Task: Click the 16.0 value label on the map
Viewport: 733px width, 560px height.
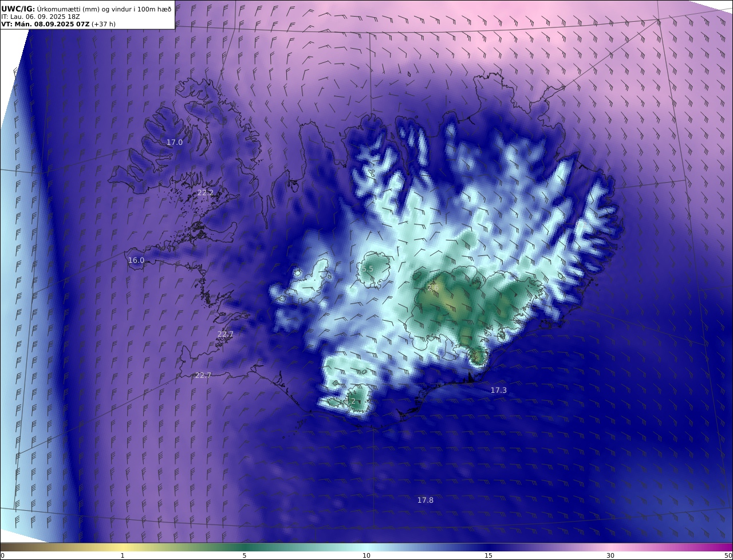Action: point(136,261)
